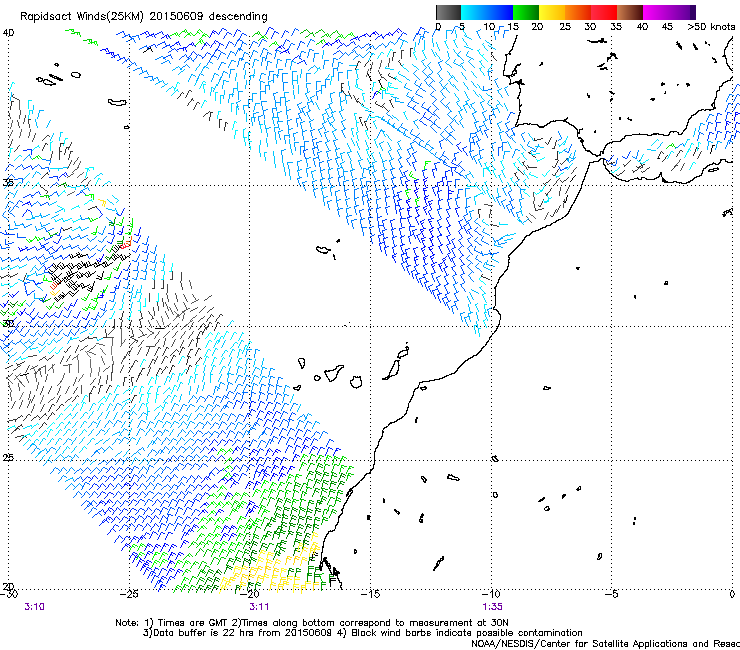The width and height of the screenshot is (740, 650).
Task: Click the longitude label '-15'
Action: pyautogui.click(x=370, y=594)
